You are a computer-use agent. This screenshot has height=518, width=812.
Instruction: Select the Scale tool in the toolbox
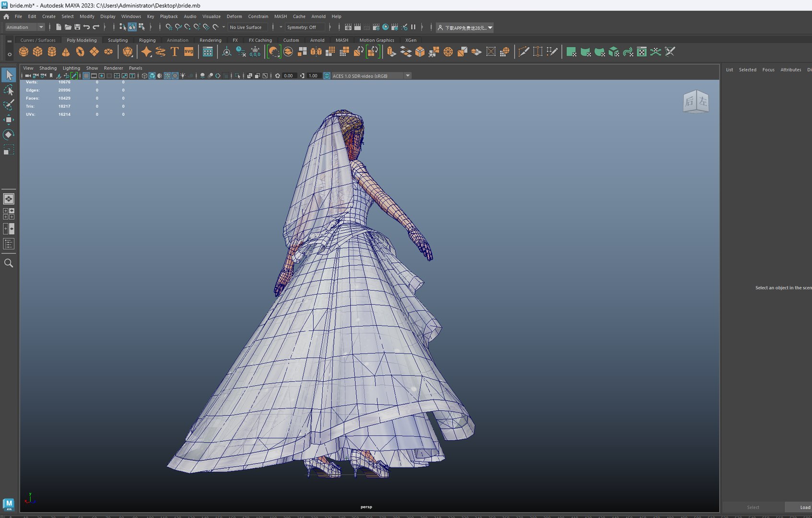[9, 150]
